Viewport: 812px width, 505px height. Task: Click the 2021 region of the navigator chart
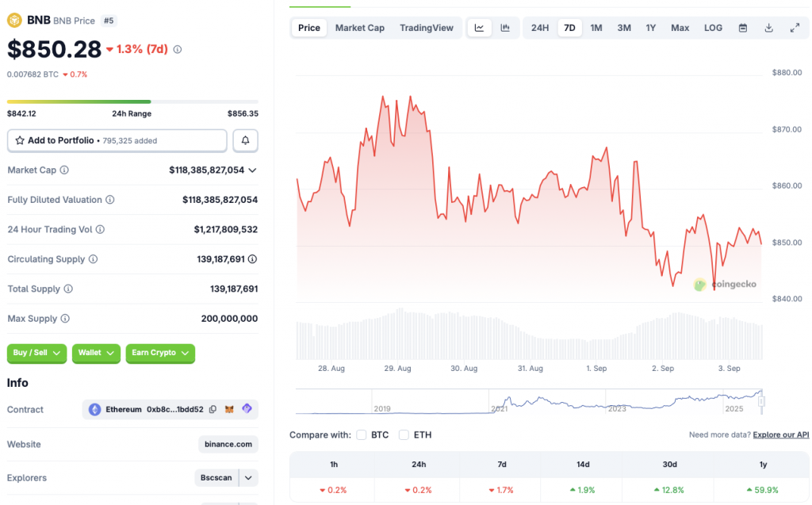pos(500,408)
